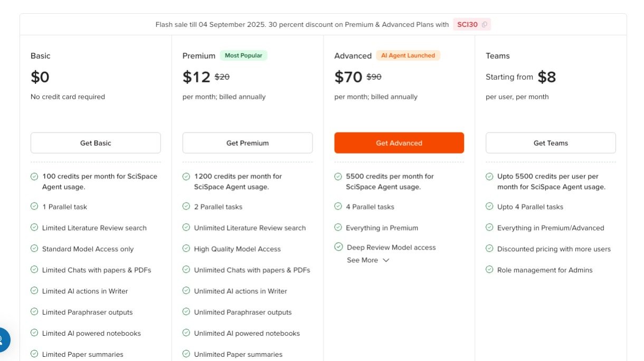This screenshot has width=644, height=361.
Task: Click the Discounted pricing with more users item
Action: coord(554,249)
